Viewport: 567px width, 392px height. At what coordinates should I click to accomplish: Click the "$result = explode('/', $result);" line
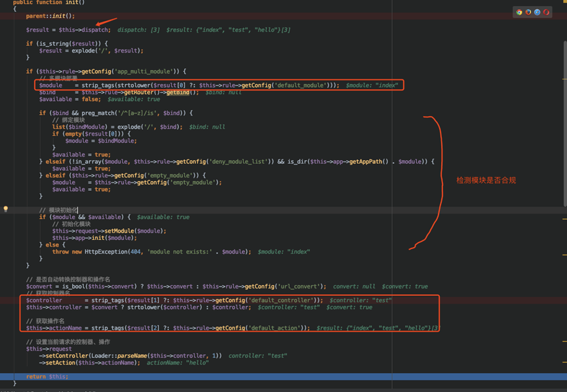pos(91,50)
